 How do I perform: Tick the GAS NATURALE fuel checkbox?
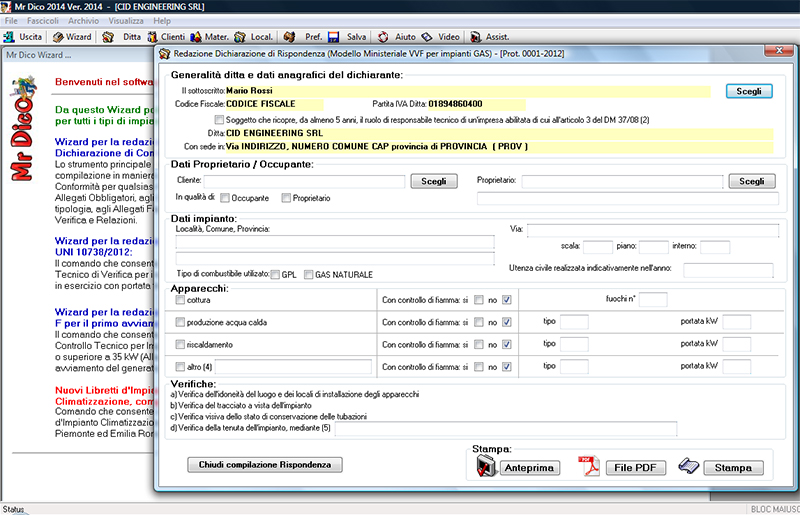click(x=309, y=274)
